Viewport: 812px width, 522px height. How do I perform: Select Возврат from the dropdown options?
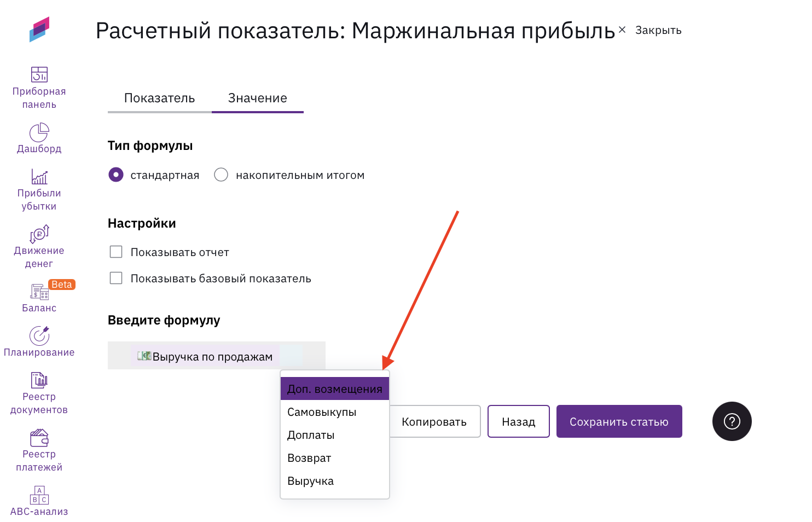[x=309, y=458]
